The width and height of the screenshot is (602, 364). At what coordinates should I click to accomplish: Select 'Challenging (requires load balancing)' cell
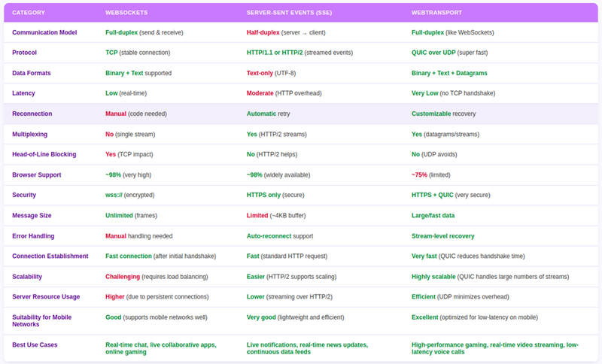163,276
